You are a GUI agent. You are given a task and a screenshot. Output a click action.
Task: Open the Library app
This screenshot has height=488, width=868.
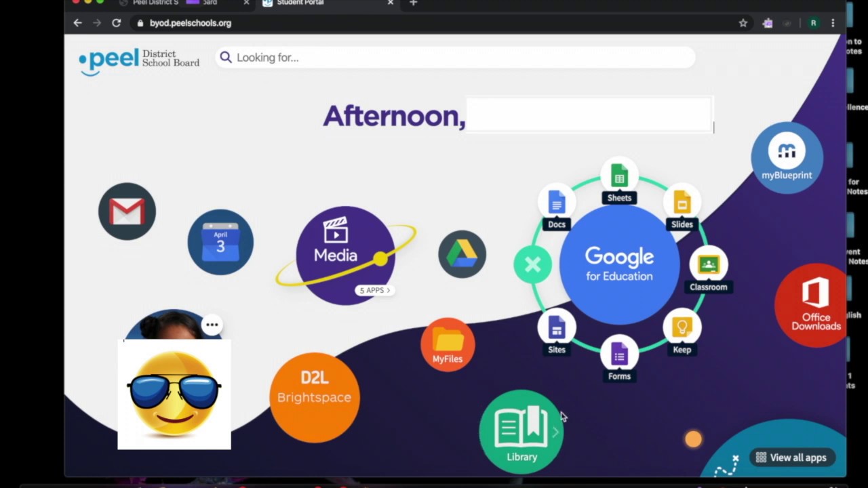point(521,432)
